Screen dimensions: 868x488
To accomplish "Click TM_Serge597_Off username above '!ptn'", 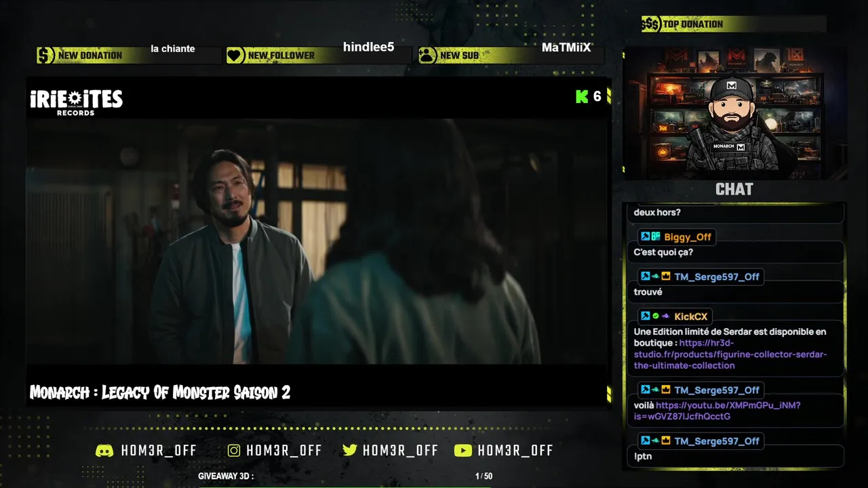I will coord(717,441).
